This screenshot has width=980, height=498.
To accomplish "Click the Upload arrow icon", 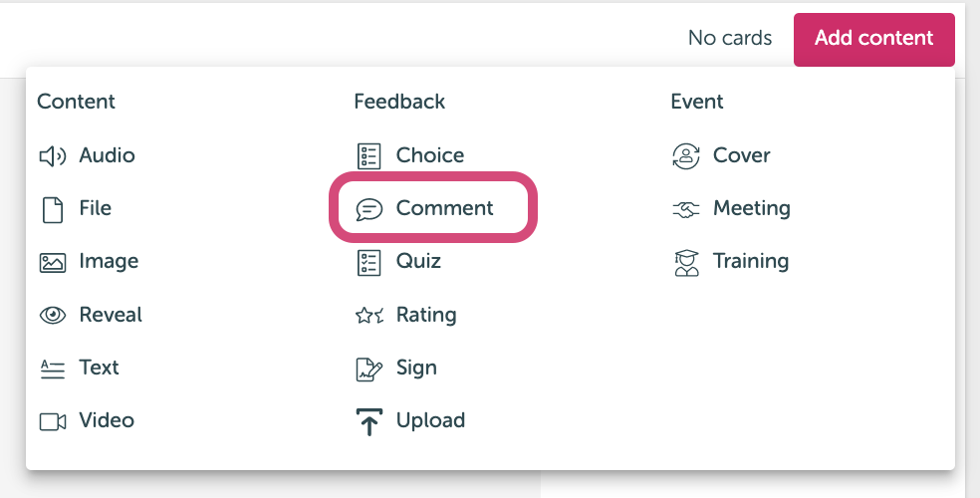I will pyautogui.click(x=368, y=421).
